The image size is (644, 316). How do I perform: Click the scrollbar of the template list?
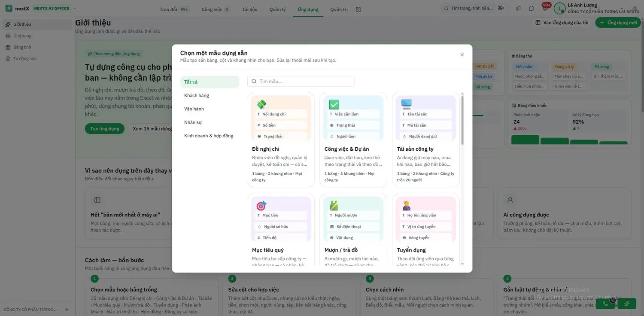pos(462,120)
